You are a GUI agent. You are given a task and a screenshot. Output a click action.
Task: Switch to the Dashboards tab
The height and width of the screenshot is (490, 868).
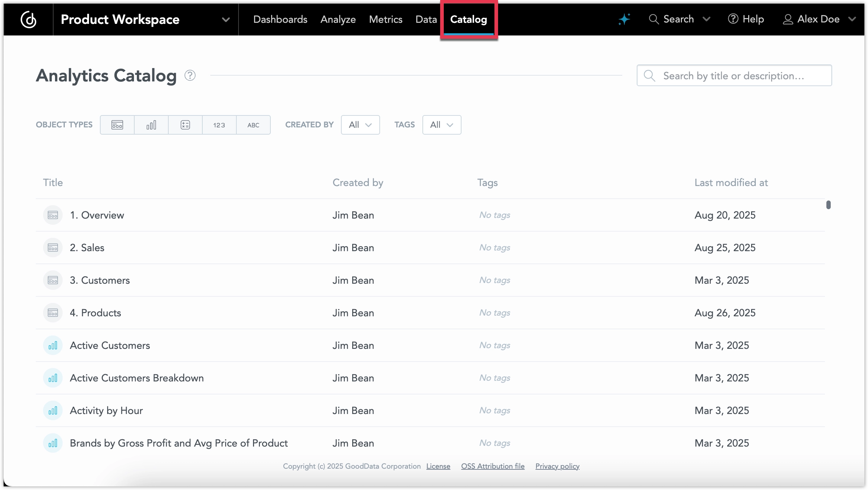pos(280,19)
